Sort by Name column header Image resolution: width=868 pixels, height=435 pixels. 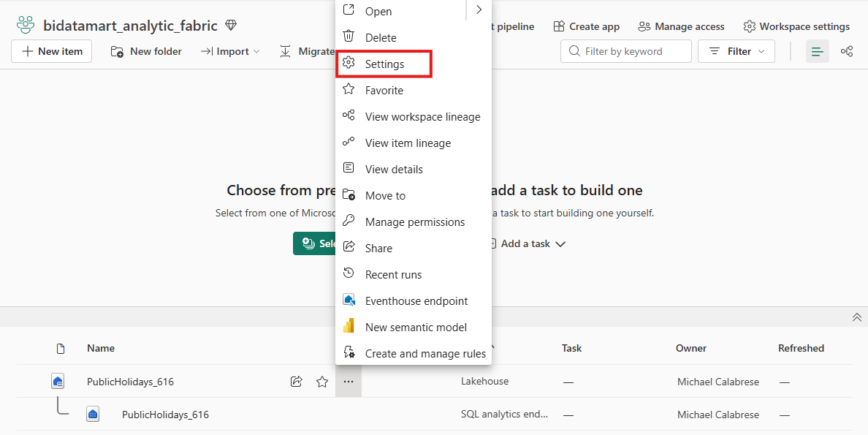pos(101,348)
